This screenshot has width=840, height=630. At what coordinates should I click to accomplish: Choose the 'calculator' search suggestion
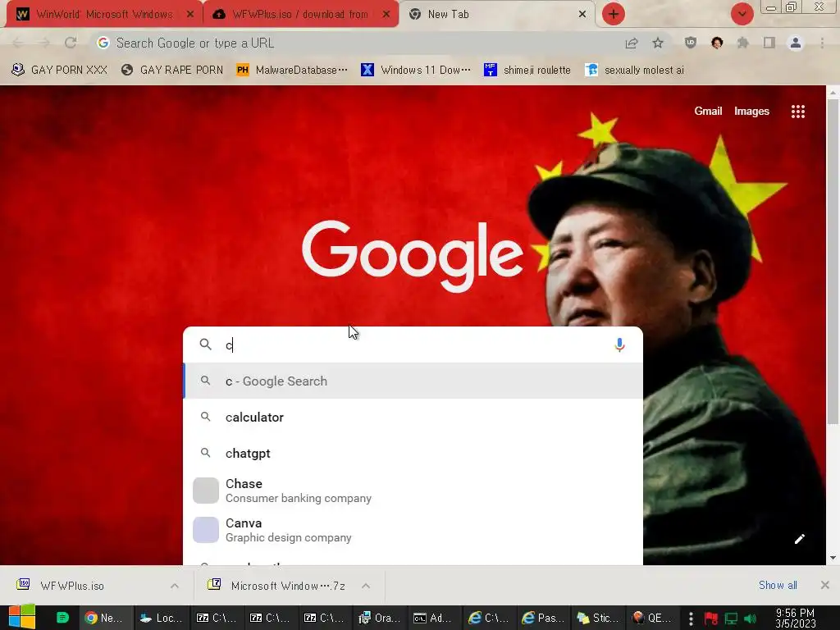(413, 417)
